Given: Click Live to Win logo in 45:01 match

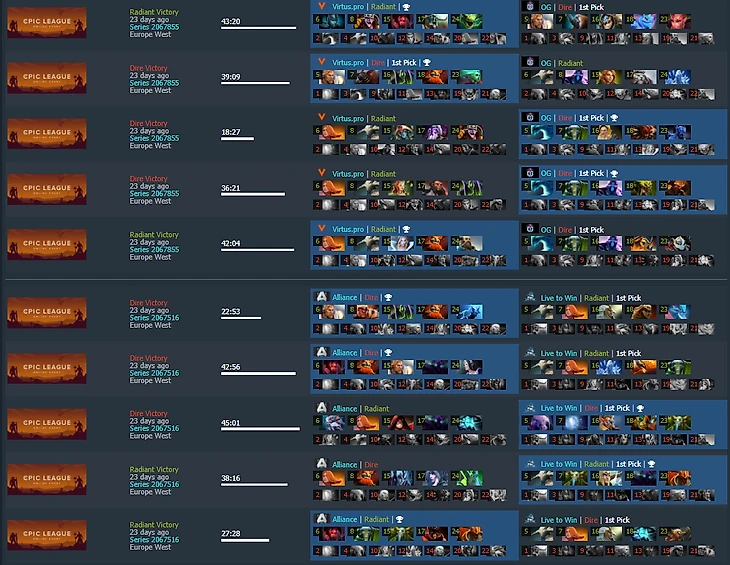Looking at the screenshot, I should click(x=530, y=408).
